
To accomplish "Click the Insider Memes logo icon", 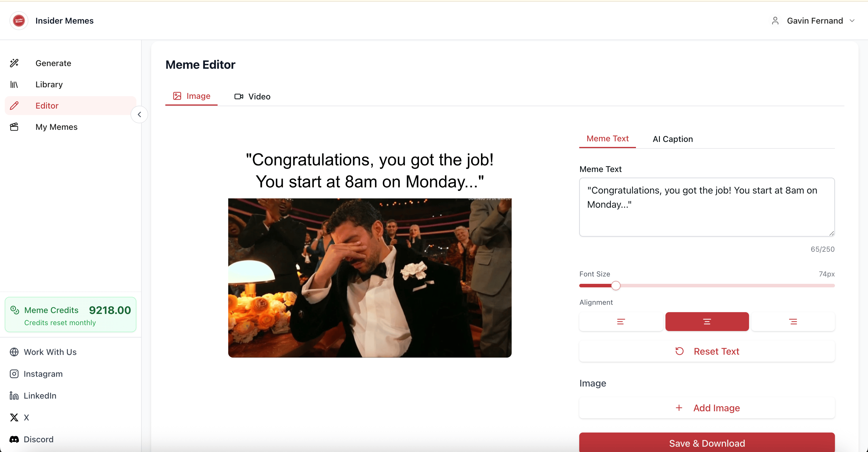I will pyautogui.click(x=19, y=21).
